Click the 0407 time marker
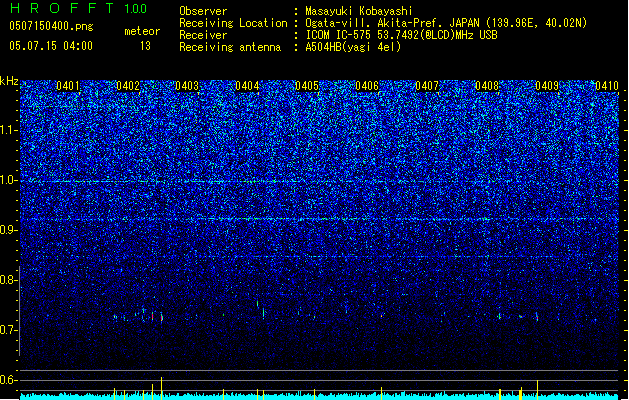629x400 pixels. click(427, 86)
